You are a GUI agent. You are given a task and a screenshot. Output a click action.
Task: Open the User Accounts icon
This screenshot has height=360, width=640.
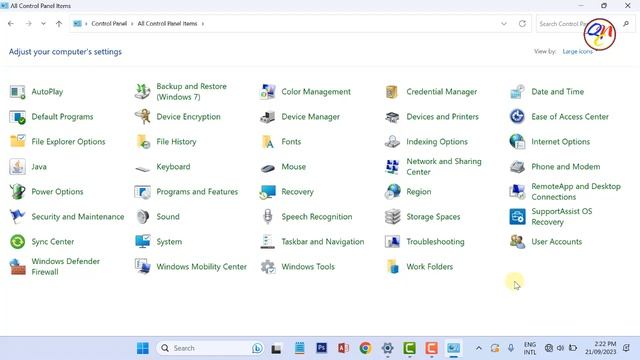coord(517,242)
